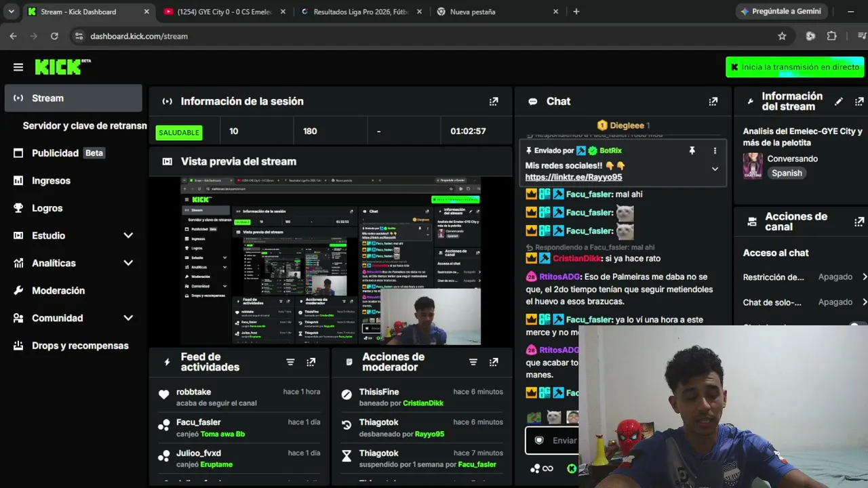Open the Acciones de moderador filter icon
The height and width of the screenshot is (488, 868).
pos(473,362)
